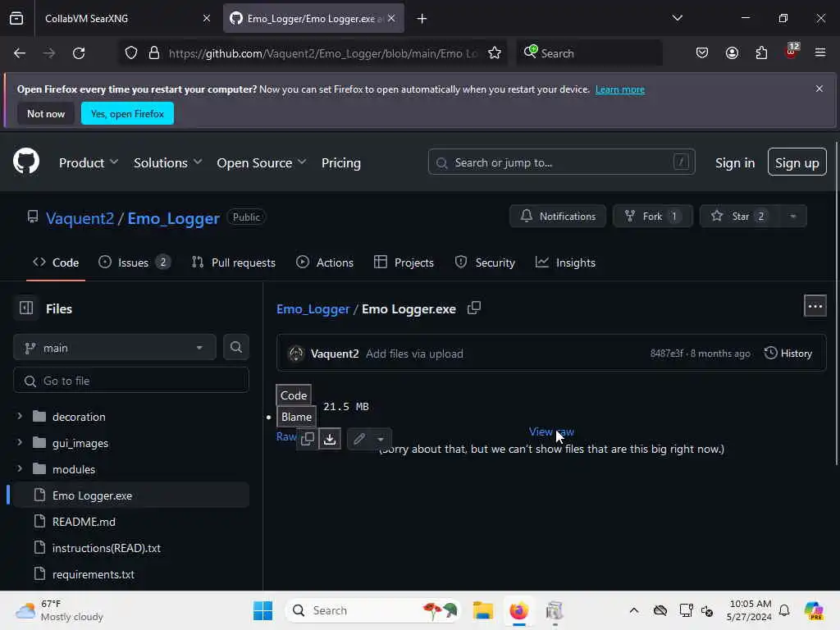Expand the Solutions menu
840x630 pixels.
click(x=167, y=162)
